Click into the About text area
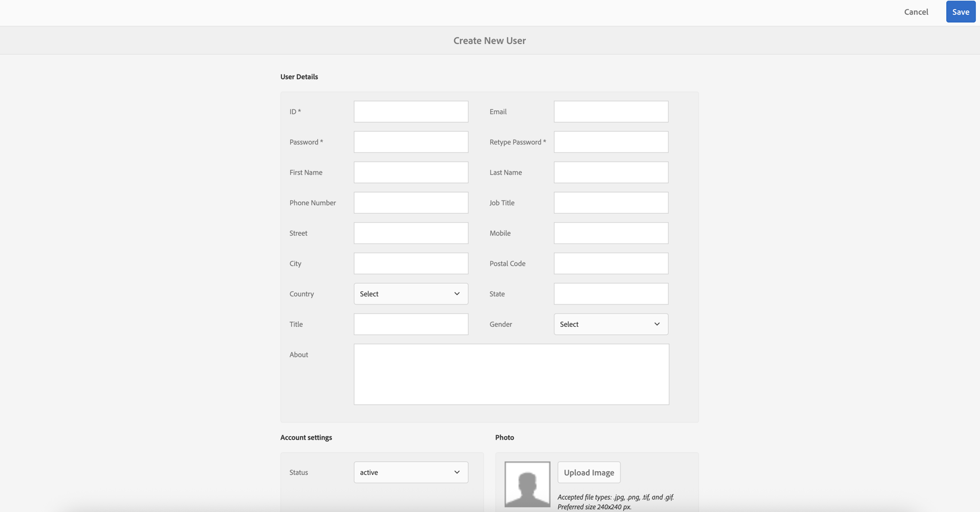The image size is (980, 512). tap(511, 374)
